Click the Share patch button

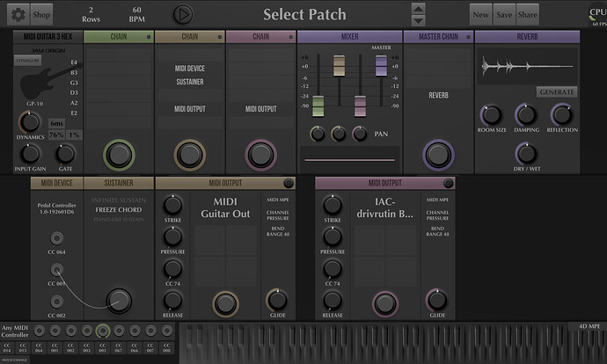click(x=527, y=15)
